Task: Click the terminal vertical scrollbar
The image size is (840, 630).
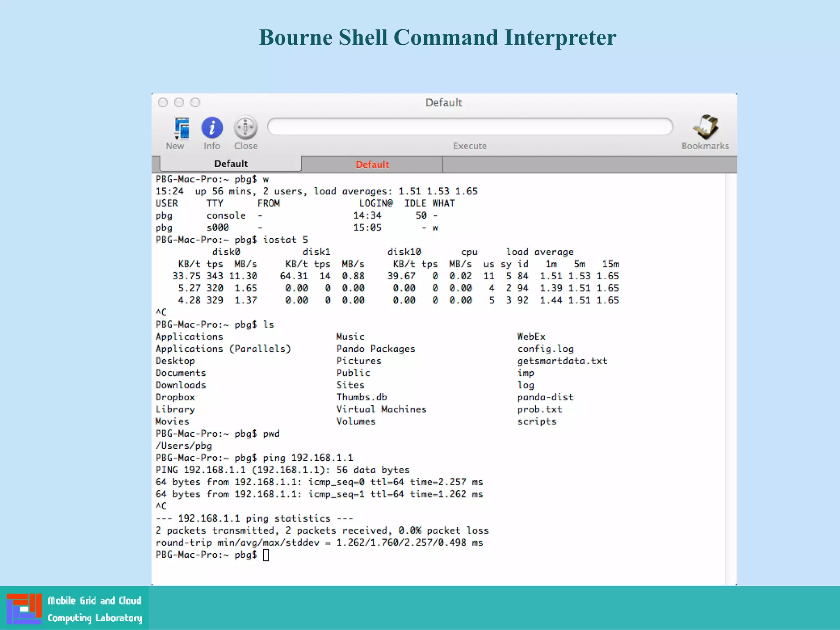Action: point(730,379)
